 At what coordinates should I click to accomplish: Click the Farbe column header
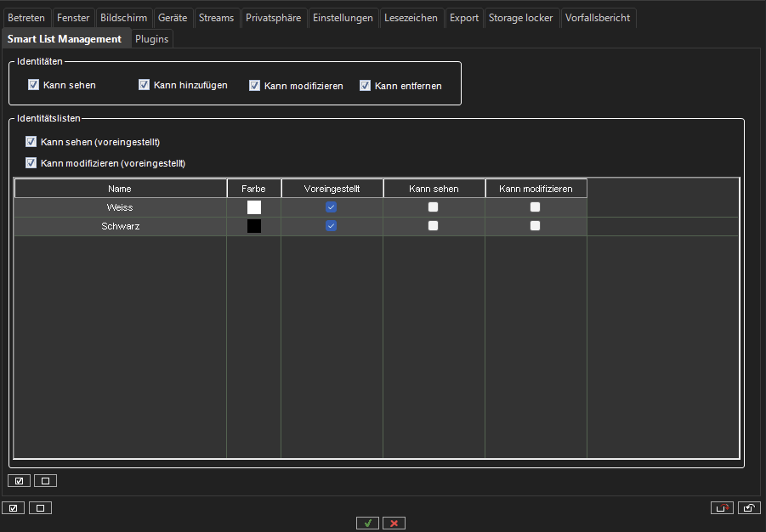click(254, 189)
